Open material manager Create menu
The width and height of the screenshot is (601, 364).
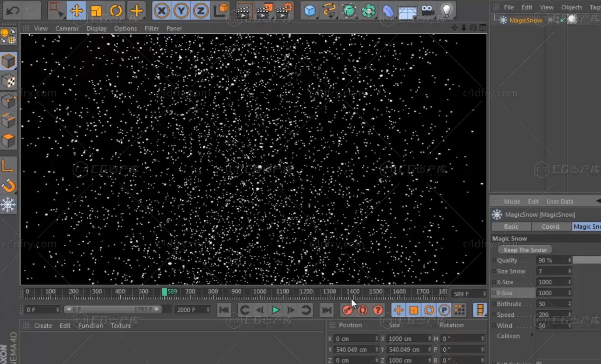click(43, 325)
